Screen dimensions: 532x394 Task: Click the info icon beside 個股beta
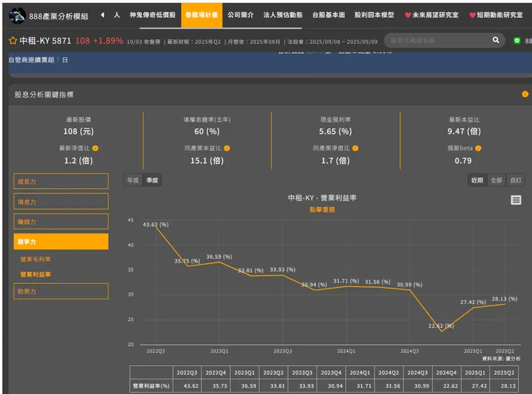pyautogui.click(x=478, y=148)
